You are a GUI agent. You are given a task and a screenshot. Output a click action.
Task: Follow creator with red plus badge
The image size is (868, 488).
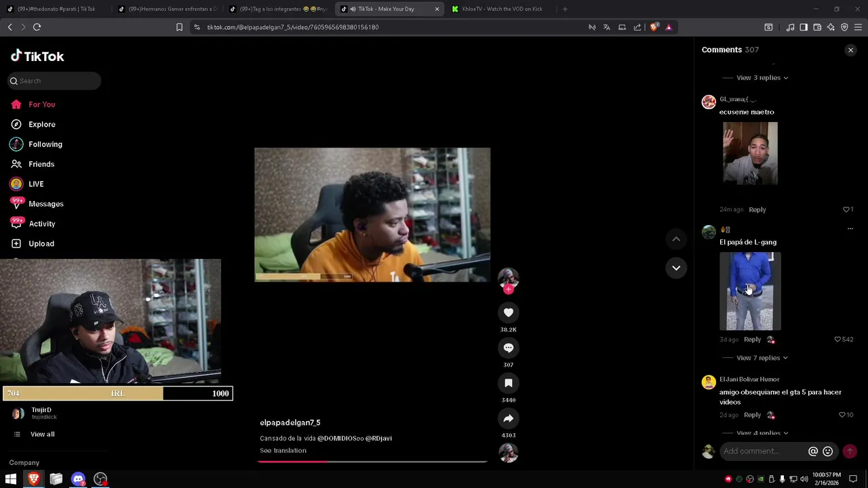coord(509,289)
